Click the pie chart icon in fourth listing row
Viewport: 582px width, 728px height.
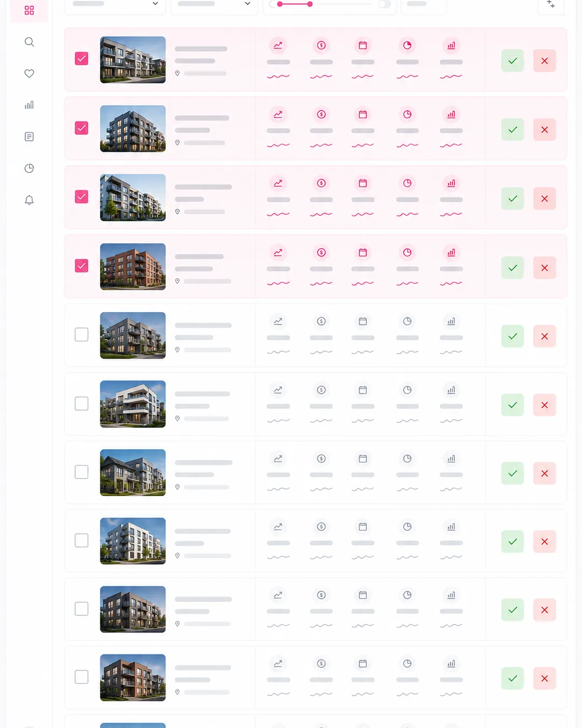pyautogui.click(x=407, y=252)
